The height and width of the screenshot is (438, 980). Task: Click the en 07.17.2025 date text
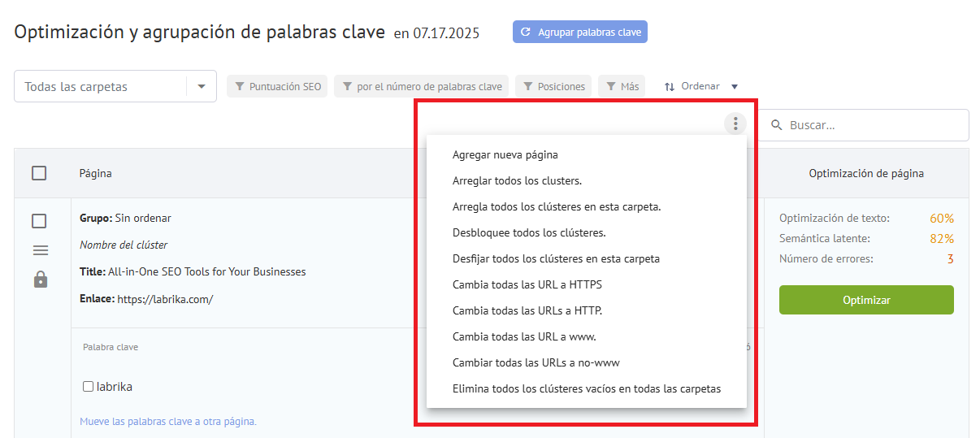(x=436, y=33)
